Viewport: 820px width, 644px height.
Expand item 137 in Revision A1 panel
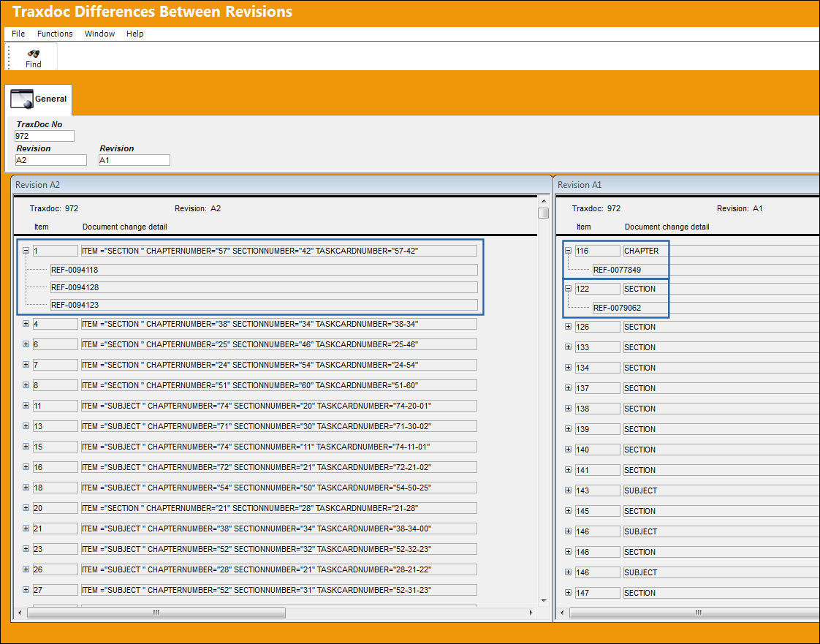tap(568, 387)
